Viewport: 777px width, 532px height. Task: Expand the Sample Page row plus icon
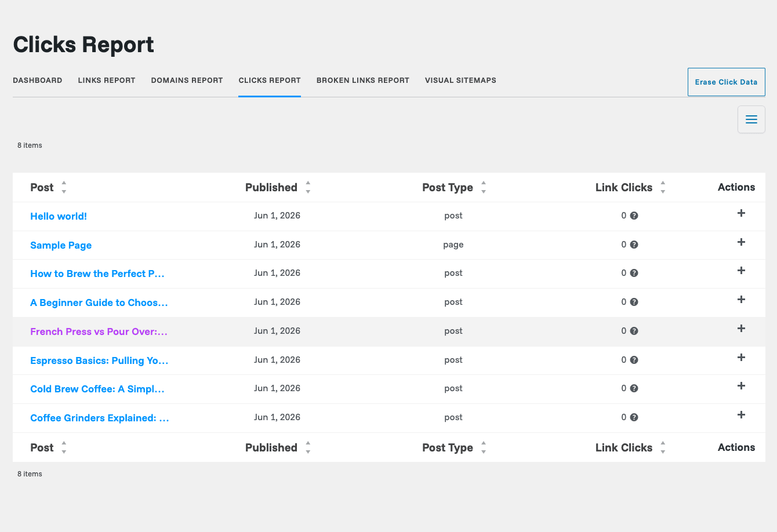741,242
